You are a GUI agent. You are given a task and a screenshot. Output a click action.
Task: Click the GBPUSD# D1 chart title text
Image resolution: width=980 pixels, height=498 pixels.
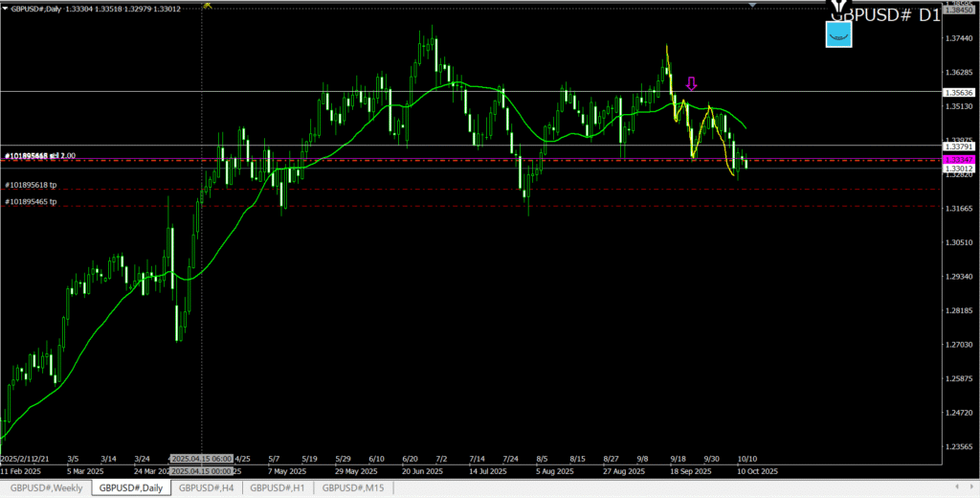884,14
